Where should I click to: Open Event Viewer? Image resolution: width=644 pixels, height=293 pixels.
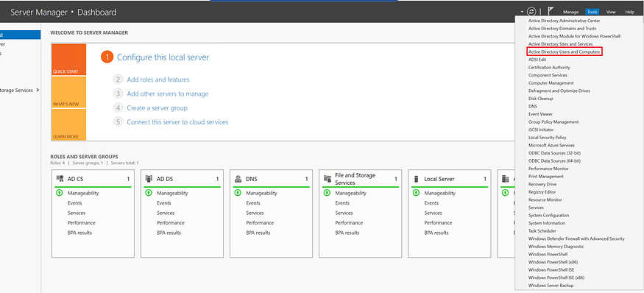(540, 114)
